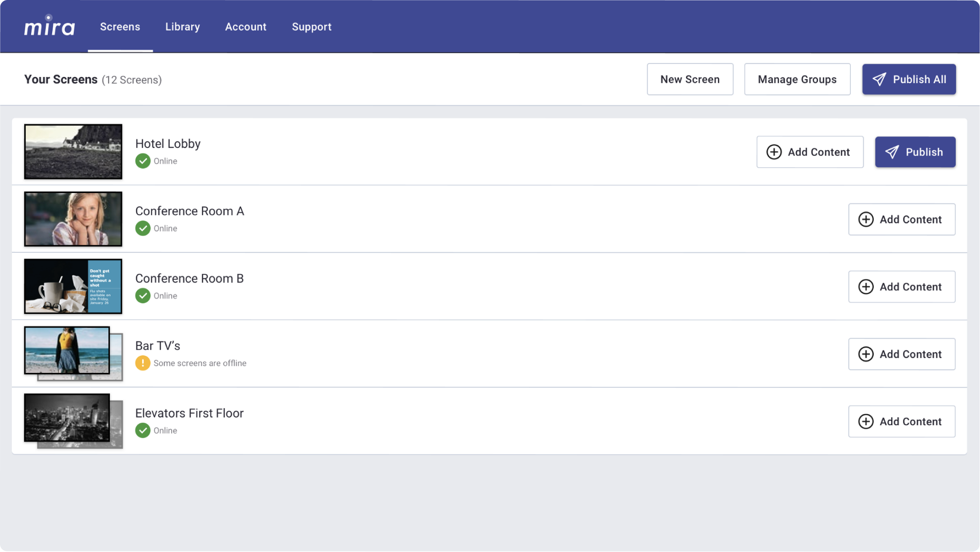Create a New Screen
Viewport: 980px width, 552px height.
coord(690,79)
